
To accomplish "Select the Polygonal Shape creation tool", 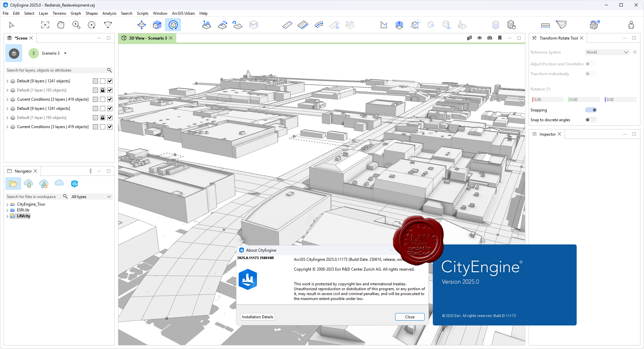I will tap(383, 25).
